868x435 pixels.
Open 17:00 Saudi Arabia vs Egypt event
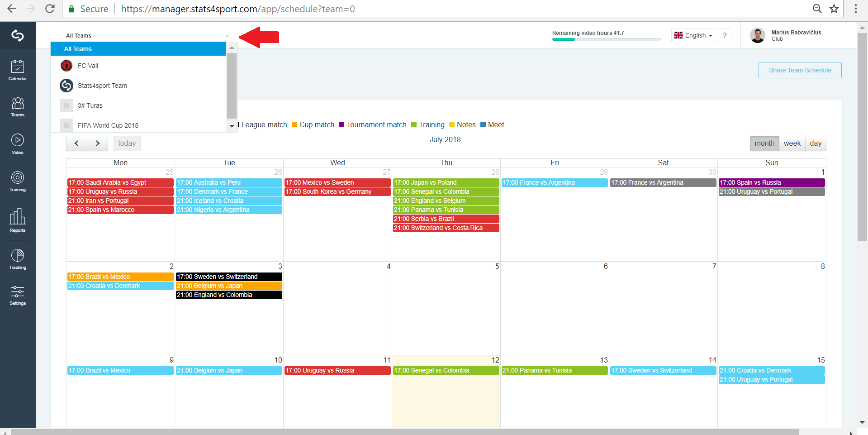pos(120,182)
